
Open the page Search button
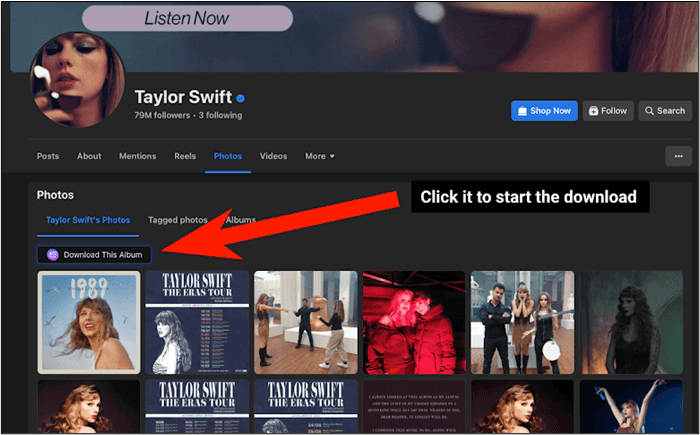click(x=665, y=111)
